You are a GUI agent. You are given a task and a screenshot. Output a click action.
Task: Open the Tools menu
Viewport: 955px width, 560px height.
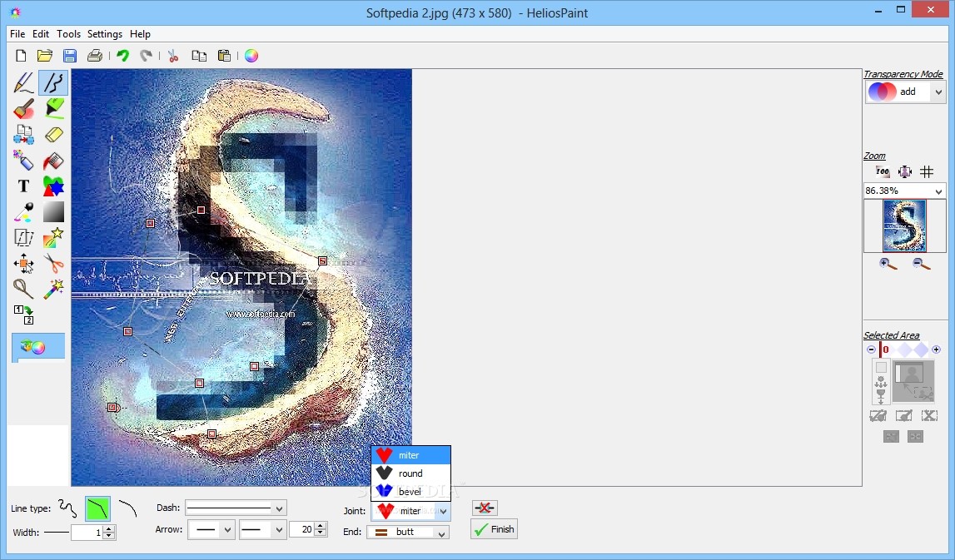point(69,34)
